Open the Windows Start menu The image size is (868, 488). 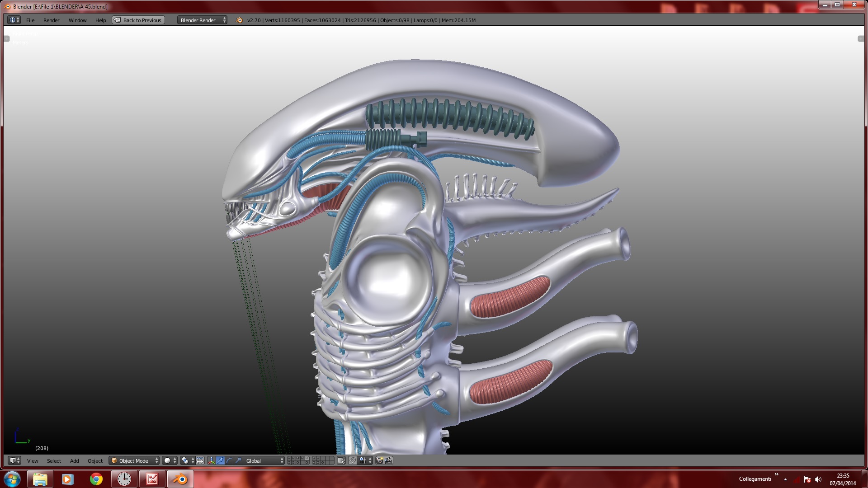[x=12, y=479]
